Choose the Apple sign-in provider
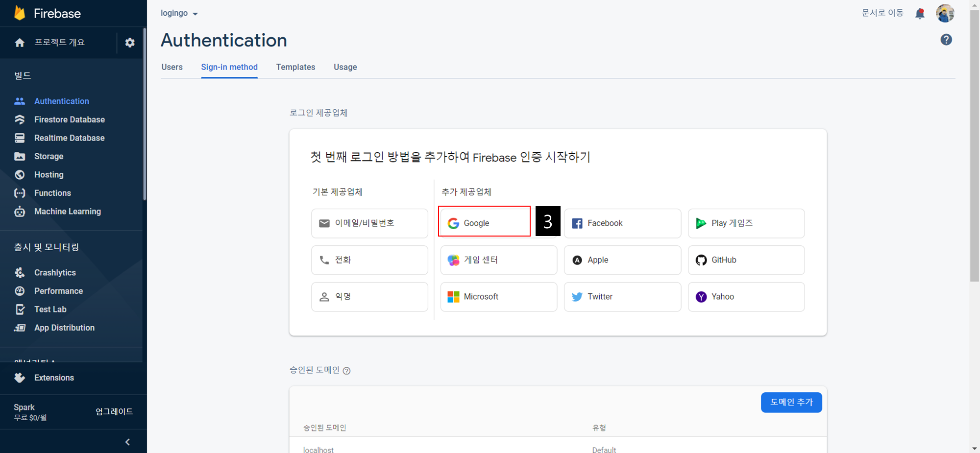Screen dimensions: 980x453 (622, 260)
